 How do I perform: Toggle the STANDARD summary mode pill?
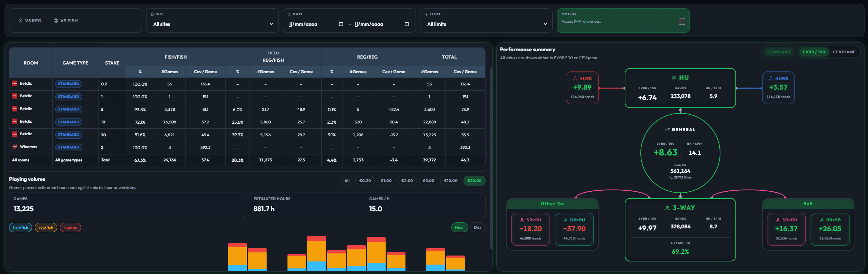point(779,52)
